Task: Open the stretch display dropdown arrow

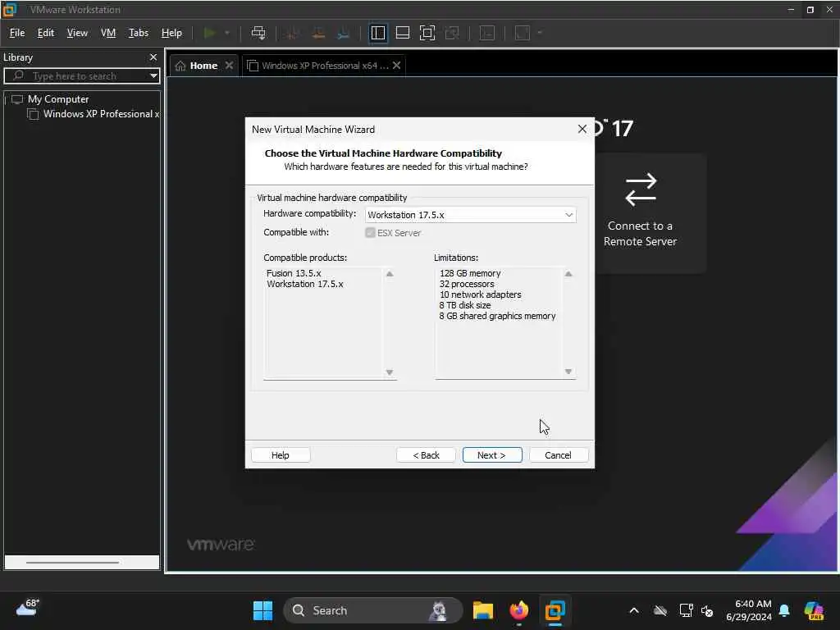Action: (x=540, y=33)
